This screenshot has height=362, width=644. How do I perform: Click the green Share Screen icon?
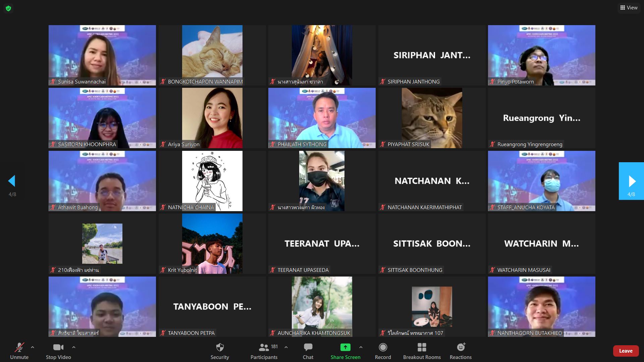click(x=345, y=348)
